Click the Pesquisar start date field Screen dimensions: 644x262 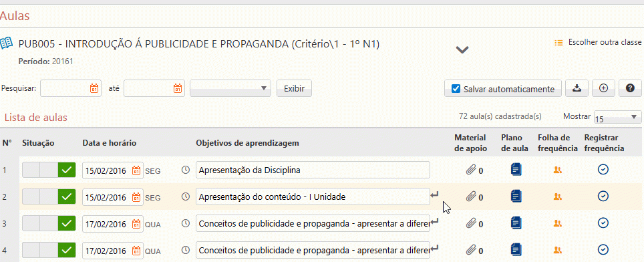click(x=71, y=88)
